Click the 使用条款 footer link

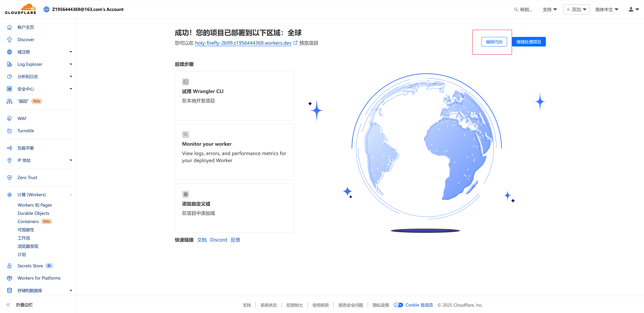click(x=320, y=305)
